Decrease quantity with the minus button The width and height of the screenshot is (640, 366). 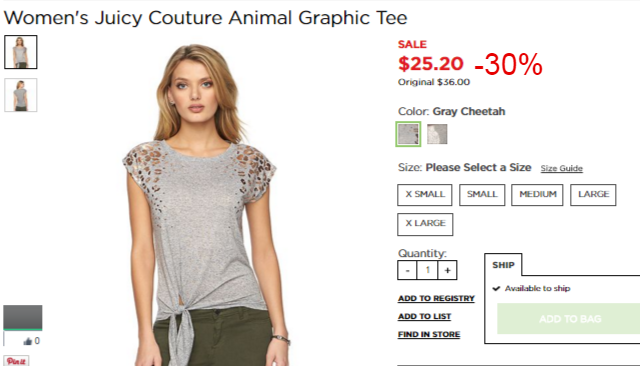click(407, 270)
